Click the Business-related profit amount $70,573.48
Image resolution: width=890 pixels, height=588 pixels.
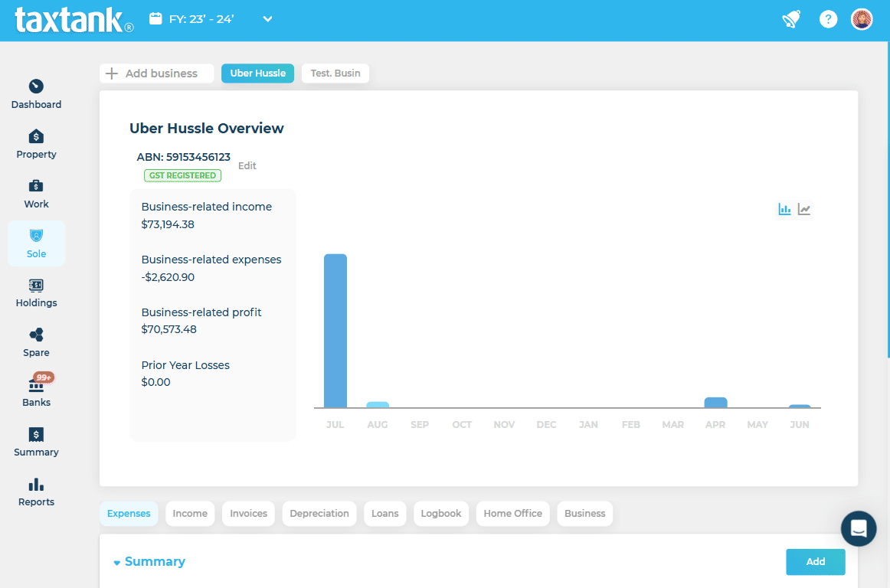click(169, 329)
